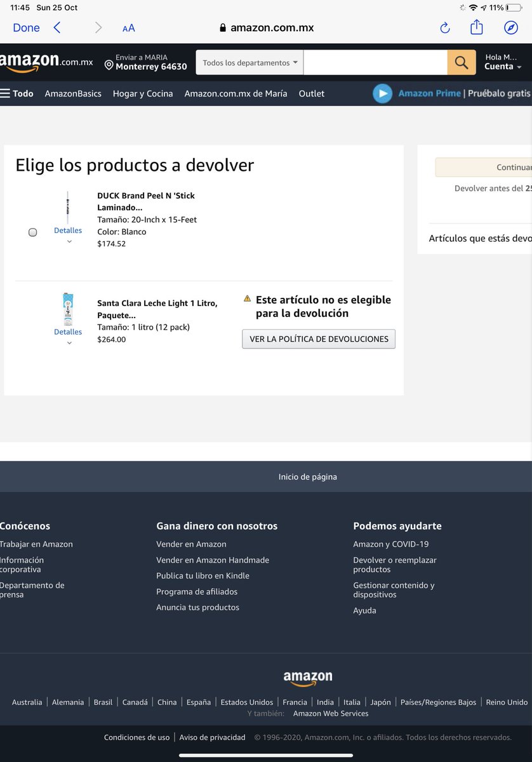Open Condiciones de uso link

point(137,737)
